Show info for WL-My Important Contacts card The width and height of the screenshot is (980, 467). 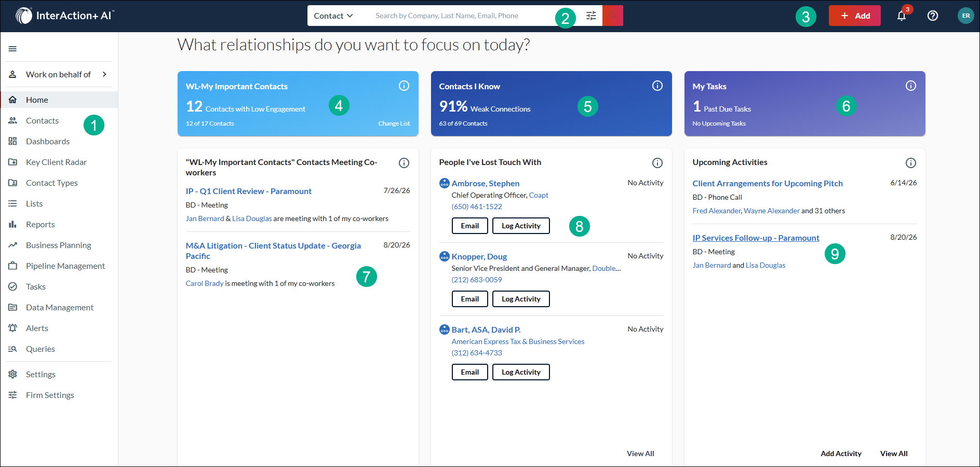point(404,86)
